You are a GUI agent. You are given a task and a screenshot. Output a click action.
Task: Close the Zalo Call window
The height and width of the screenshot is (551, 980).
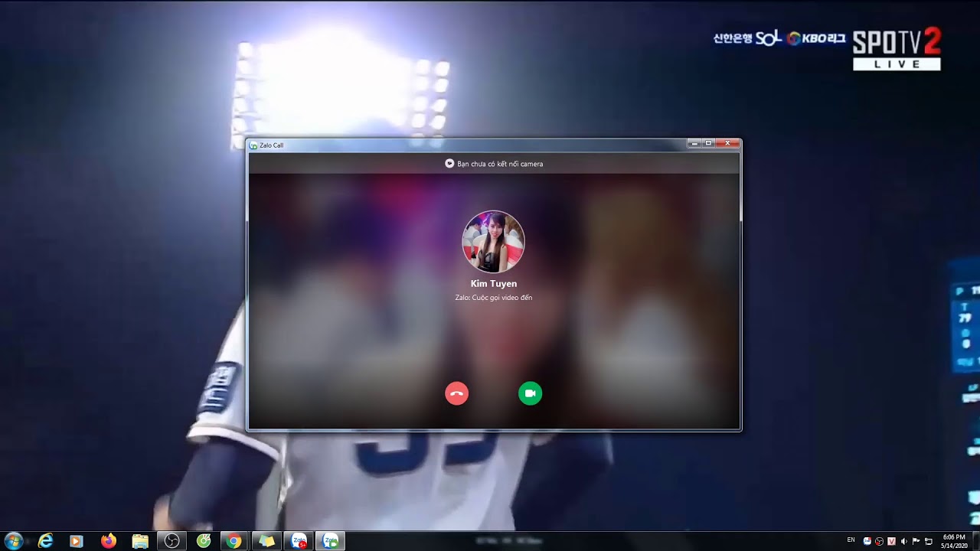pos(728,143)
